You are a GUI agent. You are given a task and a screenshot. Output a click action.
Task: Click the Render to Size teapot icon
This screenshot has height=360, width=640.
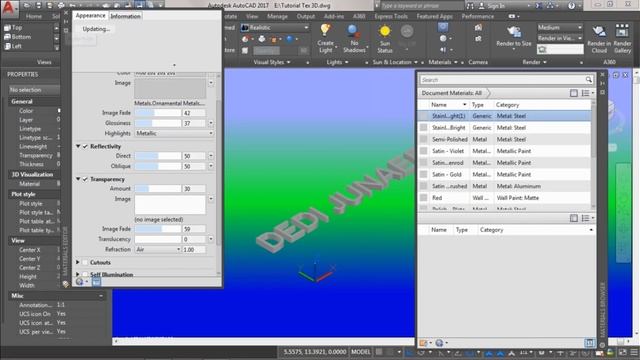click(513, 31)
